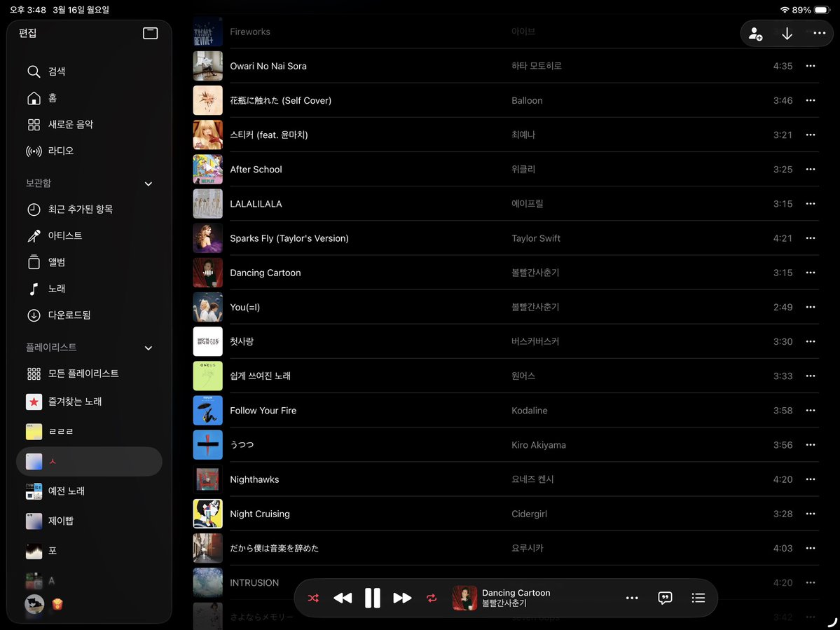Open 아티스트 artists library
Screen dimensions: 840x630
(x=89, y=235)
